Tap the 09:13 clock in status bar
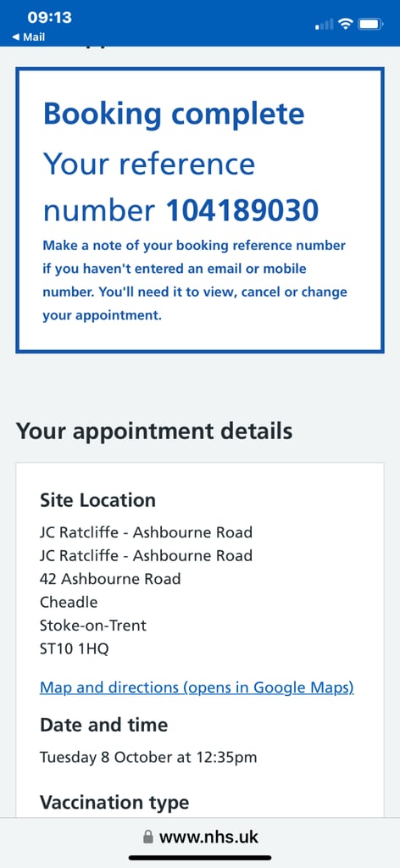Viewport: 400px width, 868px height. click(49, 17)
